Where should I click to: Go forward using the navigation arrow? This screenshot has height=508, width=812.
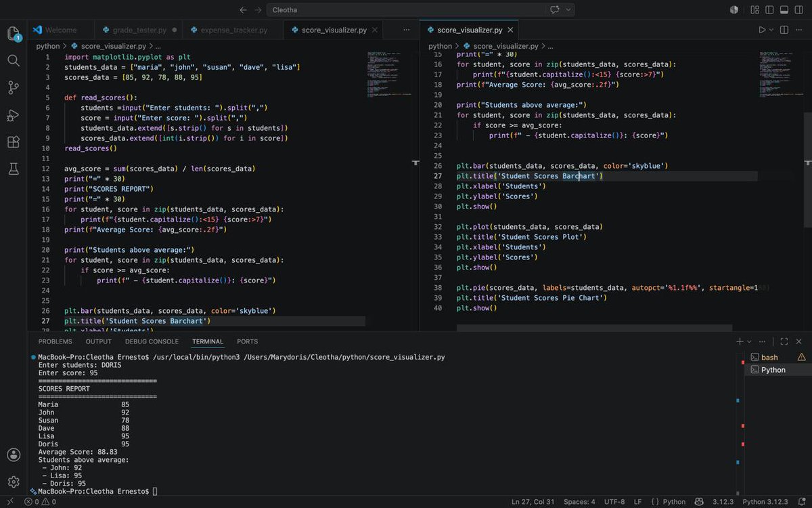click(x=258, y=10)
